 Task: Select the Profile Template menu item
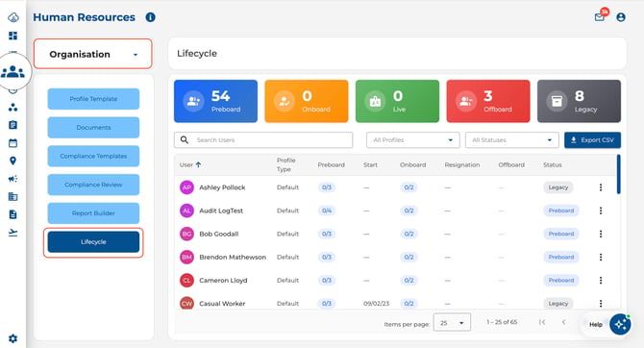(x=93, y=99)
